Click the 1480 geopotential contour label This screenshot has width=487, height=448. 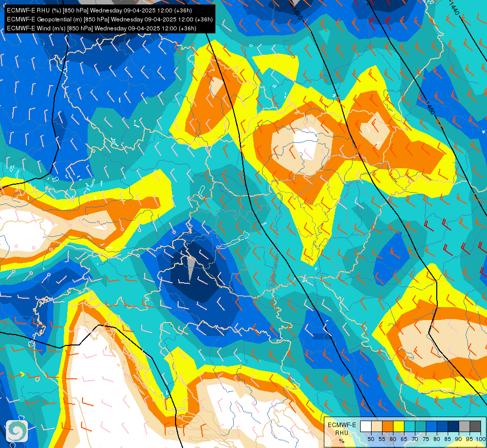297,13
